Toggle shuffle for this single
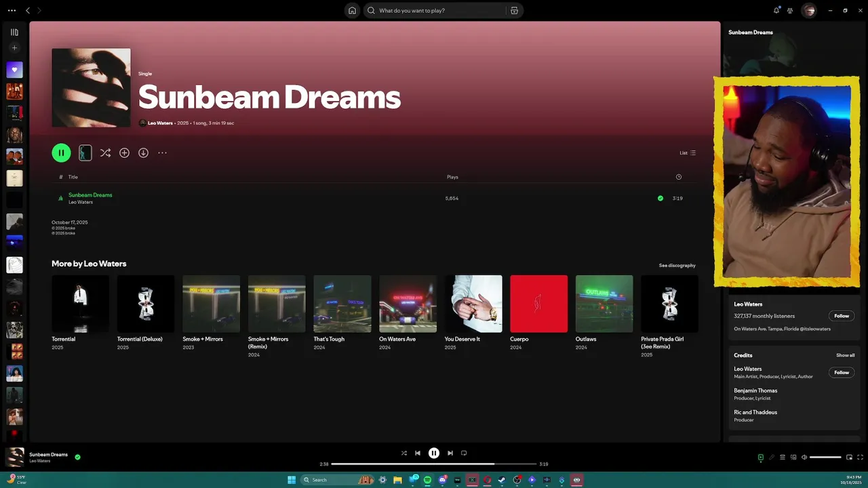The image size is (868, 488). (x=105, y=152)
